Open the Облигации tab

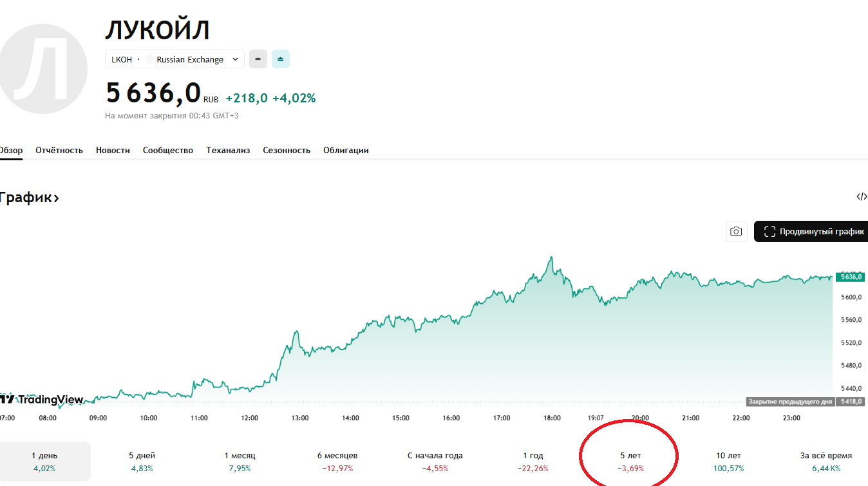pos(346,150)
